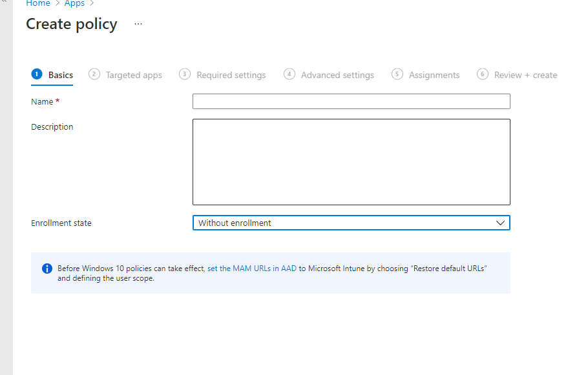Image resolution: width=588 pixels, height=375 pixels.
Task: Click inside the Name input field
Action: pos(351,101)
